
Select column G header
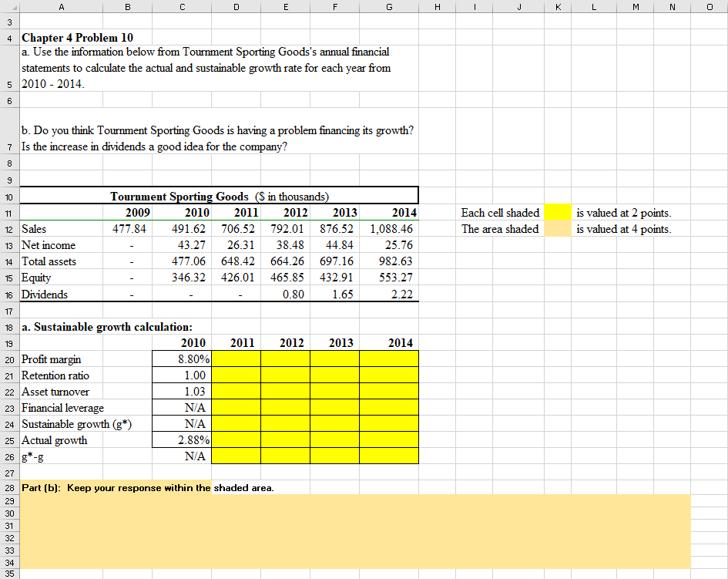(389, 6)
